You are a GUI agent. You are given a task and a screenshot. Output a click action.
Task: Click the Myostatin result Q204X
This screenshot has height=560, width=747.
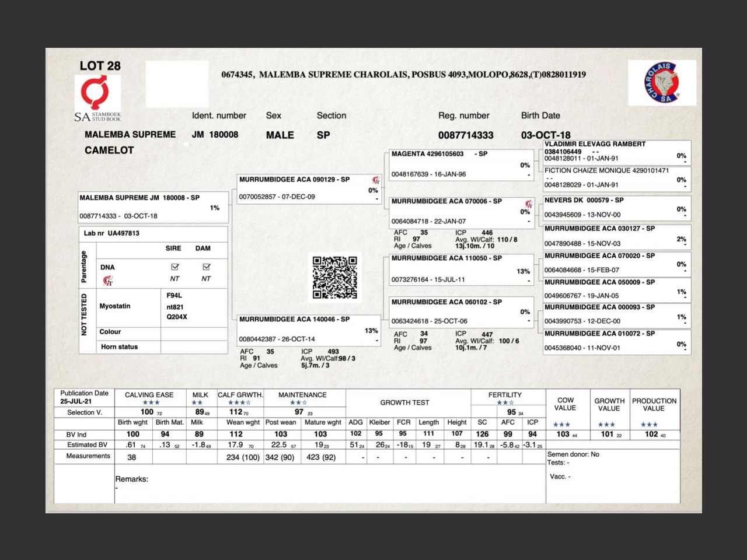(x=177, y=317)
